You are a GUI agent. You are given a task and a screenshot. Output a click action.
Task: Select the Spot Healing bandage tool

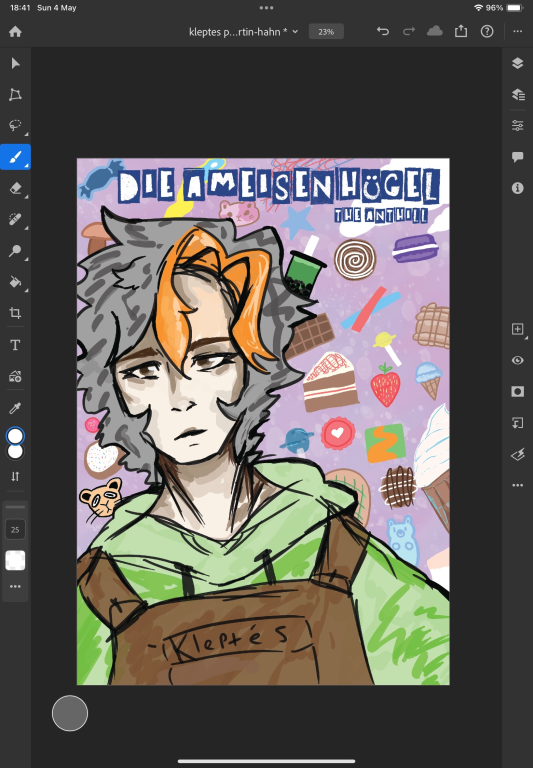[15, 219]
